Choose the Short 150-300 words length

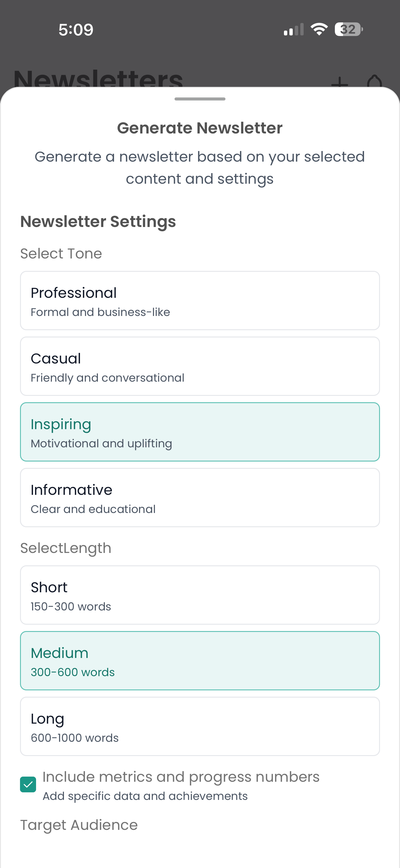tap(200, 595)
